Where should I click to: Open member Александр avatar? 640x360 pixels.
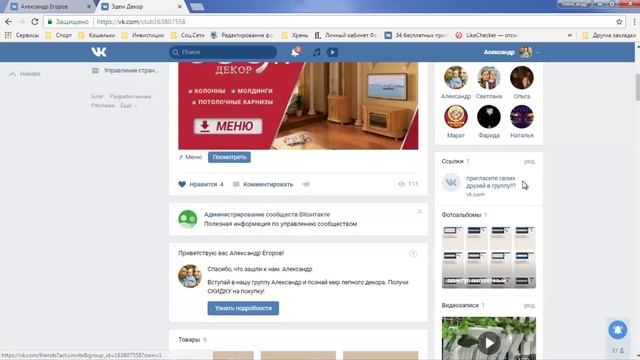point(456,78)
